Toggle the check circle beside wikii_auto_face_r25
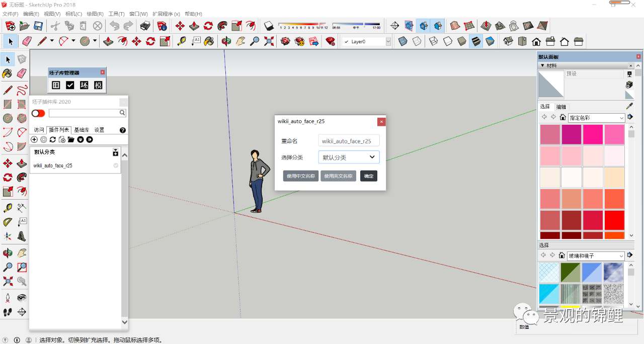 pos(116,165)
